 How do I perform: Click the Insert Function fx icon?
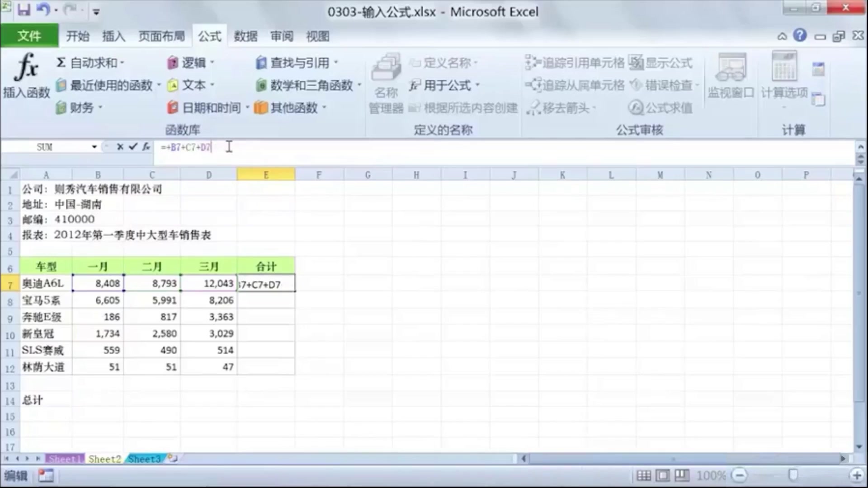26,67
